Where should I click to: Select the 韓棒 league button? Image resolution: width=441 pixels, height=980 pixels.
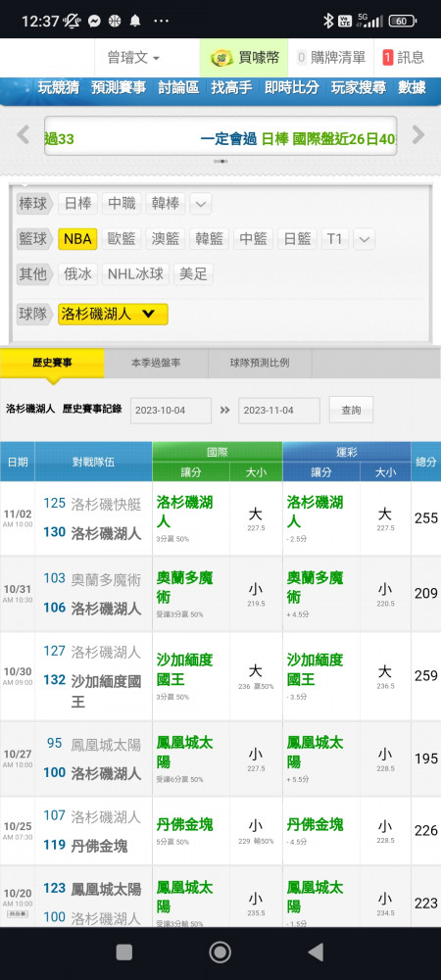[166, 204]
